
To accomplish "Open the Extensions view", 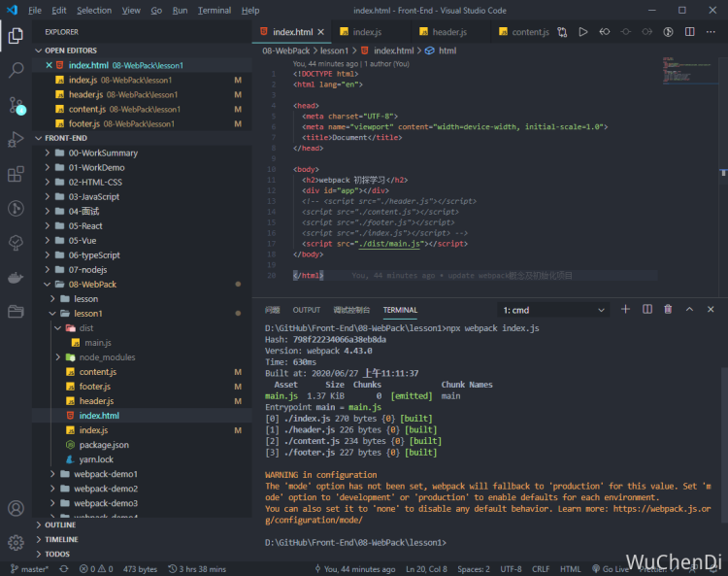I will pos(16,174).
